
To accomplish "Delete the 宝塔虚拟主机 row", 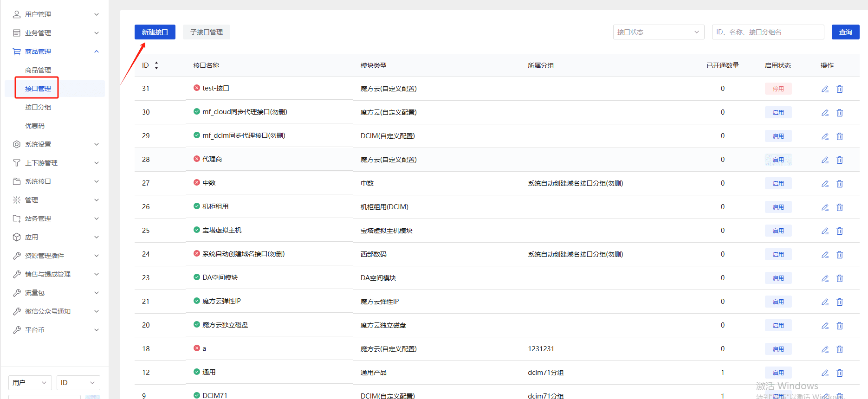I will (840, 231).
